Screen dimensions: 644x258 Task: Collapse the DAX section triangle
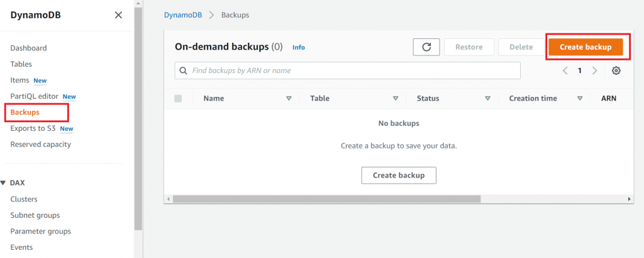(3, 183)
